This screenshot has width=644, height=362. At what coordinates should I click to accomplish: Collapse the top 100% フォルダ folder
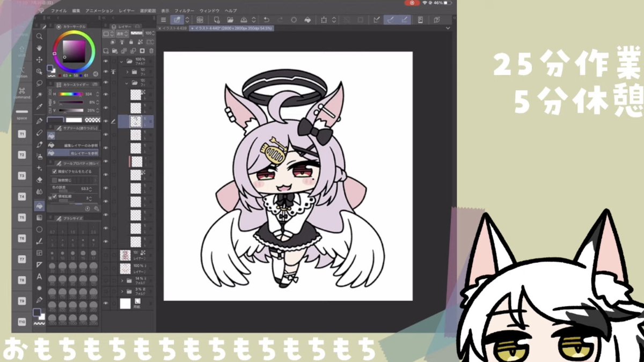tap(120, 61)
